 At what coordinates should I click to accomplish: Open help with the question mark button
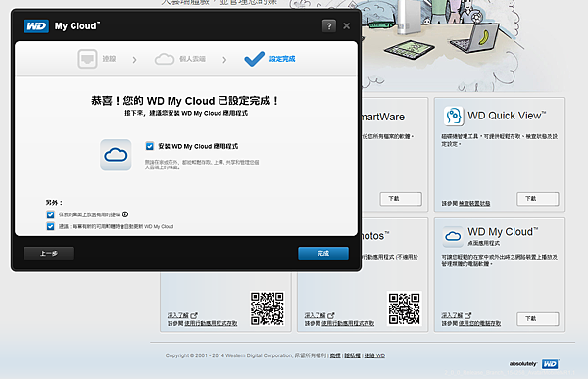point(329,25)
